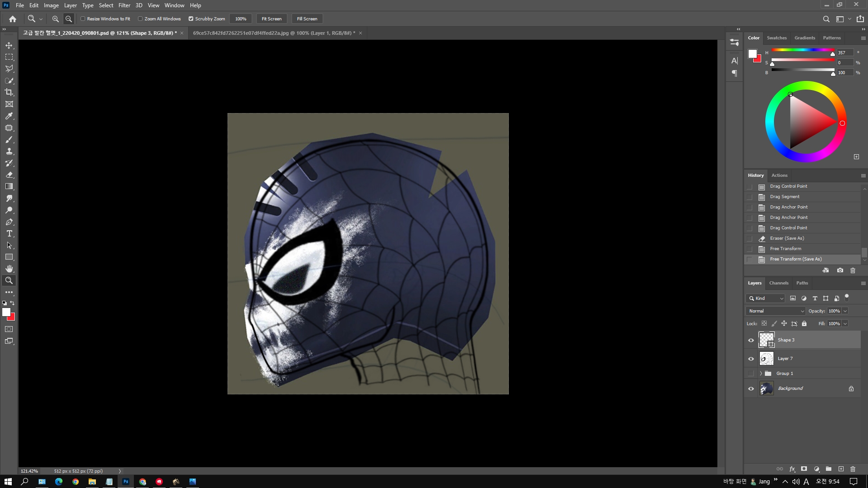868x488 pixels.
Task: Switch to the Swatches tab
Action: (x=777, y=38)
